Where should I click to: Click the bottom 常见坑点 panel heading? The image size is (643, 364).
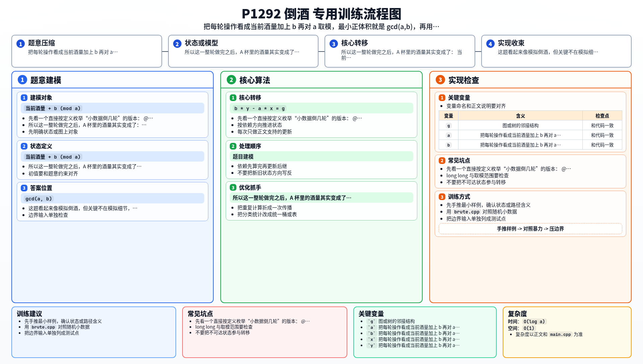coord(200,314)
